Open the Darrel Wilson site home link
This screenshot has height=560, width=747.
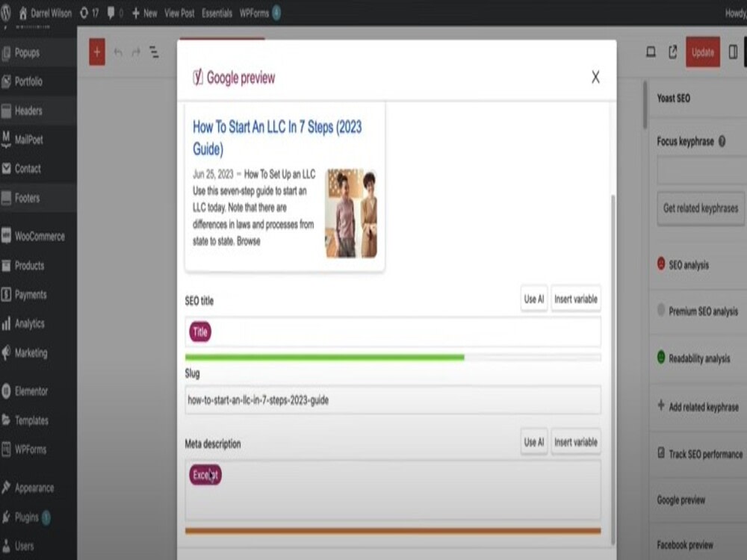pyautogui.click(x=45, y=13)
